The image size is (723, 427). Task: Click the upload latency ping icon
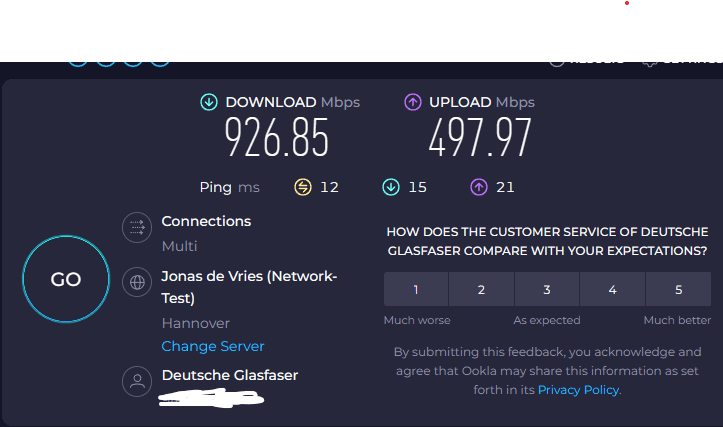[x=479, y=187]
